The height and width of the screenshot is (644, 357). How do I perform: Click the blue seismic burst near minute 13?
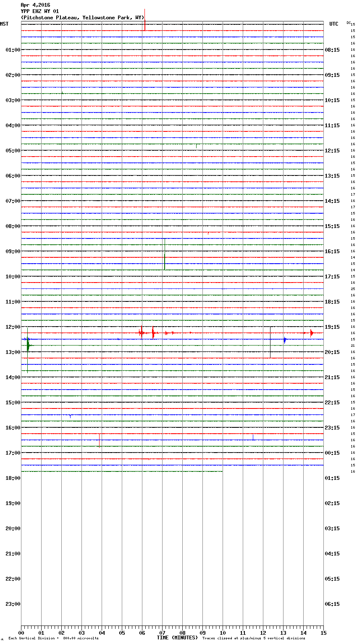pyautogui.click(x=285, y=340)
